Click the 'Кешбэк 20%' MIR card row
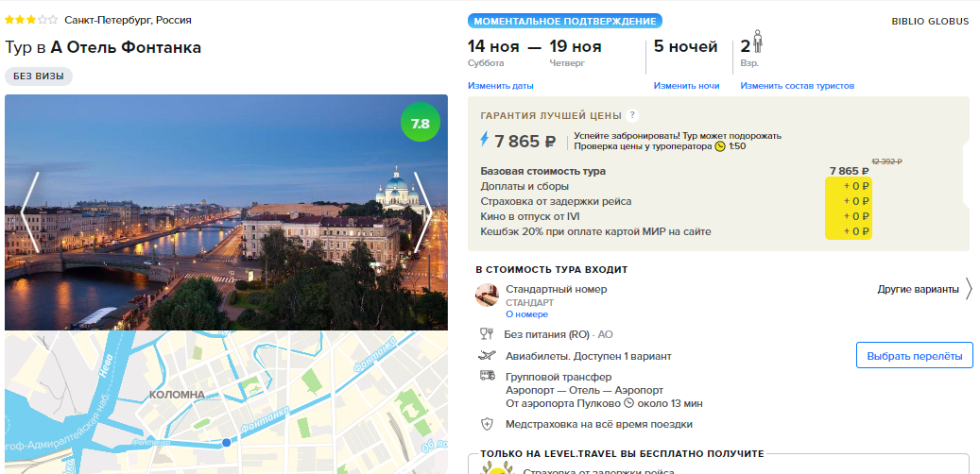Screen dimensions: 980x474 click(675, 231)
